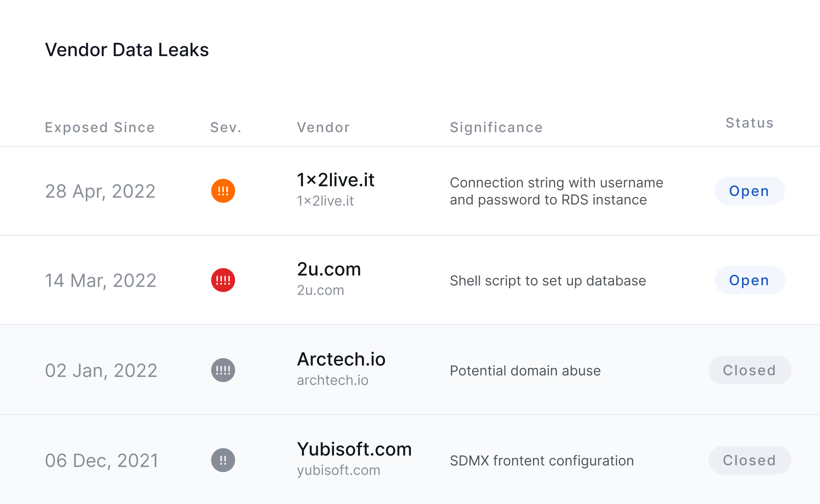The image size is (820, 504).
Task: Sort by the Sev. column header
Action: tap(226, 127)
